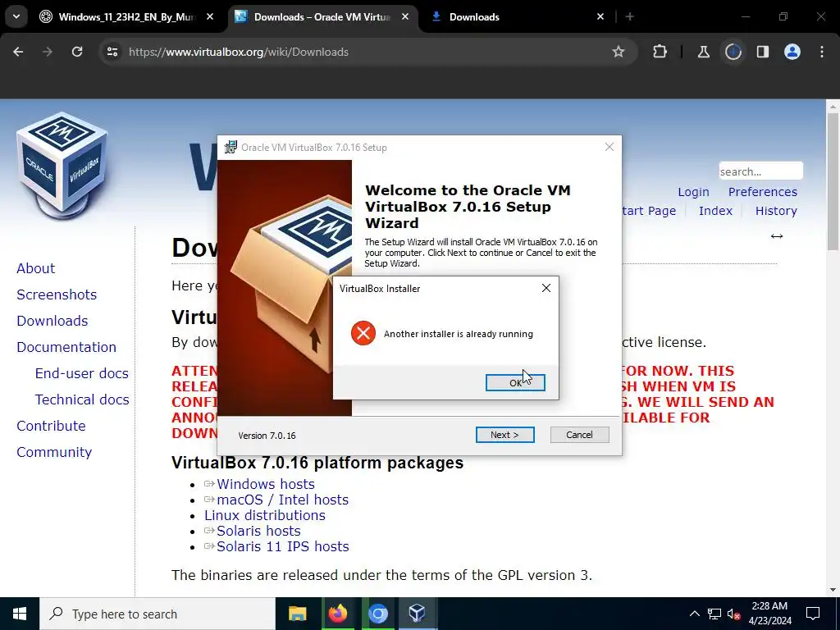Open Firefox from the taskbar
This screenshot has width=840, height=630.
coord(337,614)
